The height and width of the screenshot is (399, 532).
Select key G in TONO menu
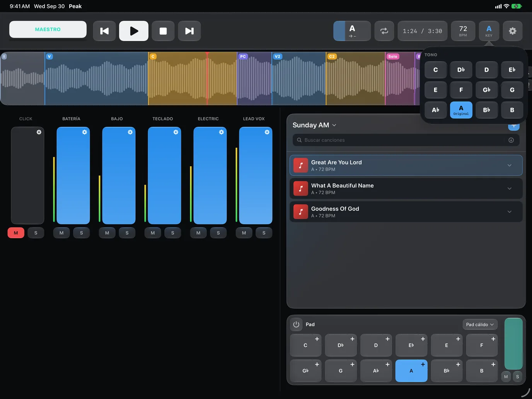512,90
